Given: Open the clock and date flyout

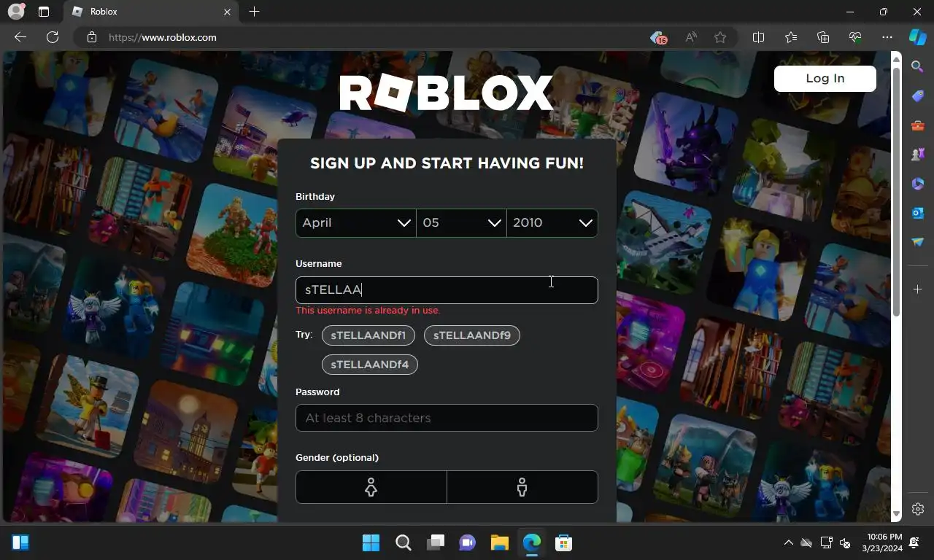Looking at the screenshot, I should click(881, 542).
